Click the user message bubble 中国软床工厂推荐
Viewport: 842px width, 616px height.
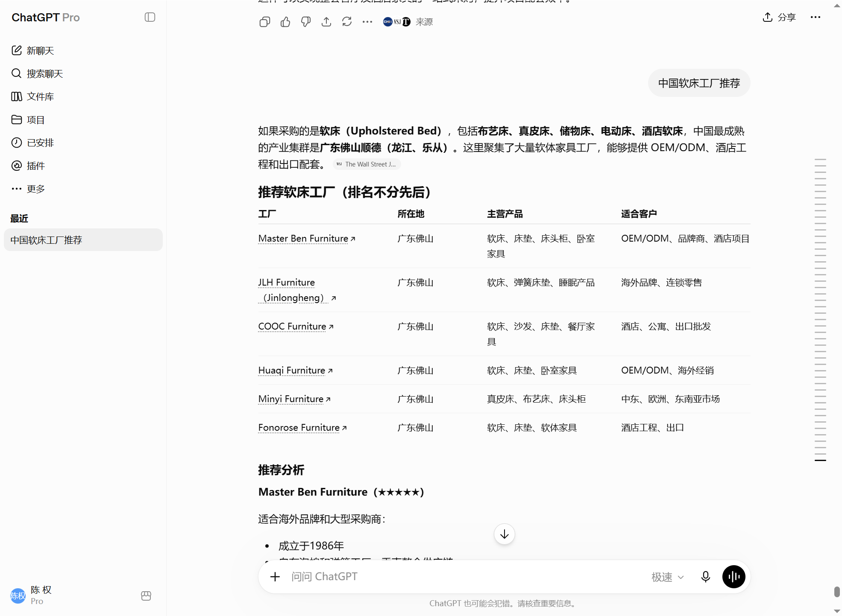699,83
